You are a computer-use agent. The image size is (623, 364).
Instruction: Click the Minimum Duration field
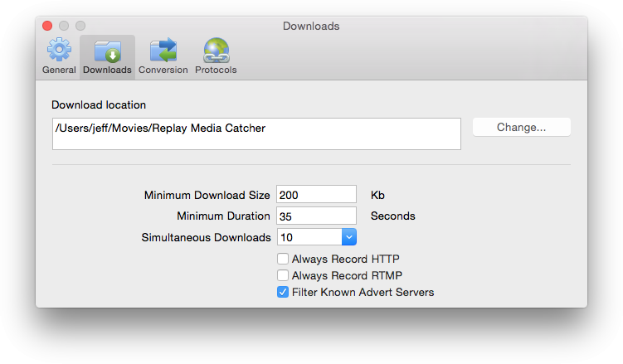[316, 216]
